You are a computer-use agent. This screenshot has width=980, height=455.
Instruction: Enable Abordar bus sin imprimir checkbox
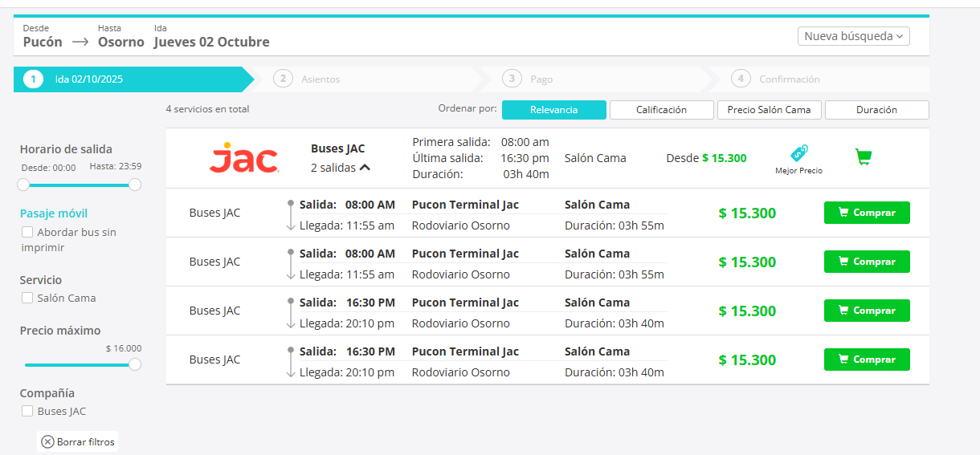[x=27, y=232]
